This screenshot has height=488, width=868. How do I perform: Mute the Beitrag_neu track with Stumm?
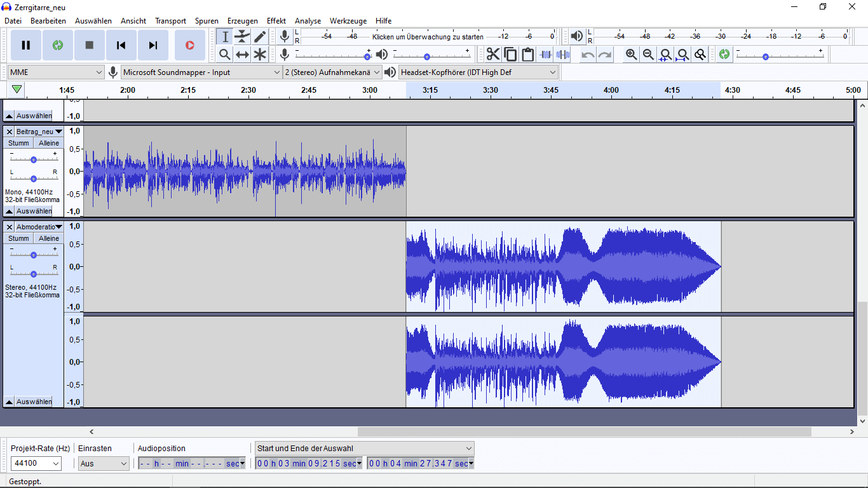click(x=18, y=143)
